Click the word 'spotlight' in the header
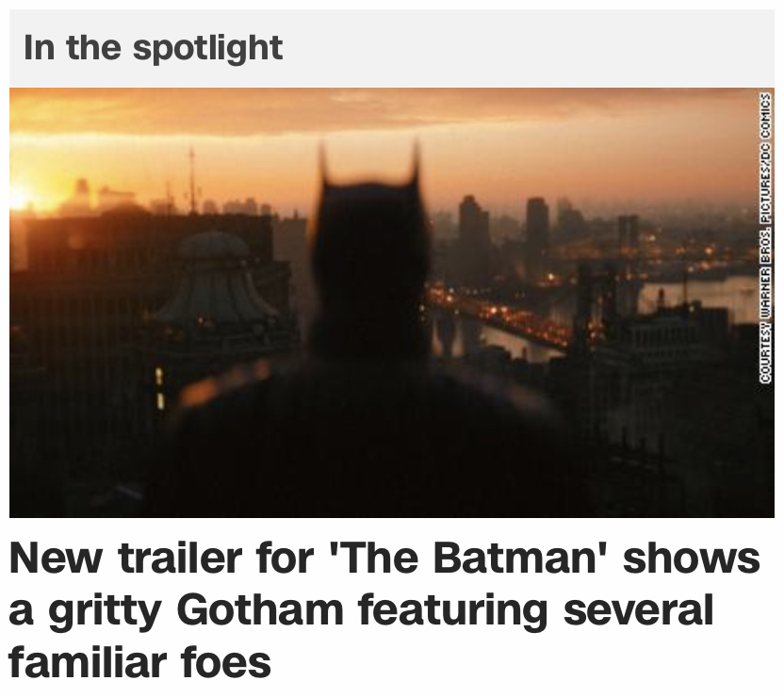The image size is (784, 697). [x=207, y=47]
